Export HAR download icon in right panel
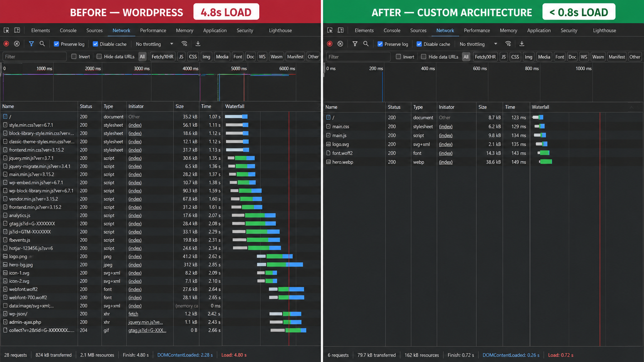The height and width of the screenshot is (362, 644). pyautogui.click(x=522, y=44)
